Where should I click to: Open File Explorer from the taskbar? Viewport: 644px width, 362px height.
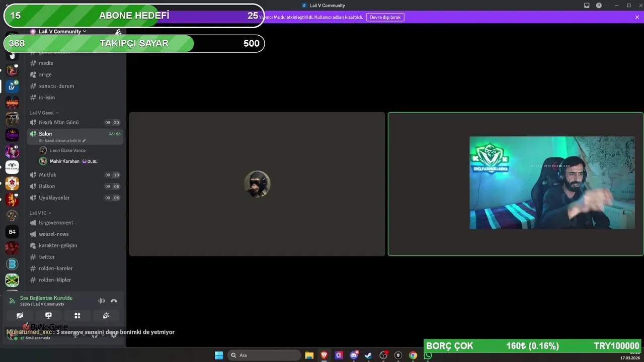pos(309,355)
